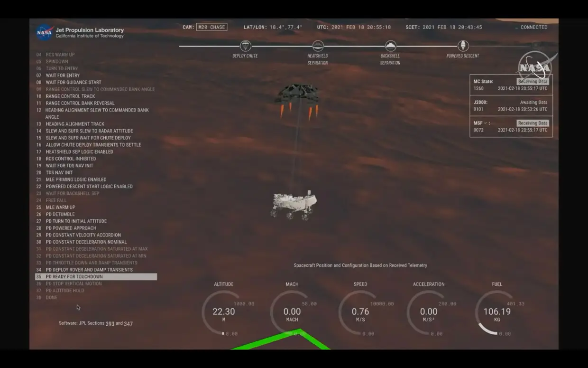Select step 36 PD STOP VERTICAL MOTION
Viewport: 588px width, 368px height.
69,283
